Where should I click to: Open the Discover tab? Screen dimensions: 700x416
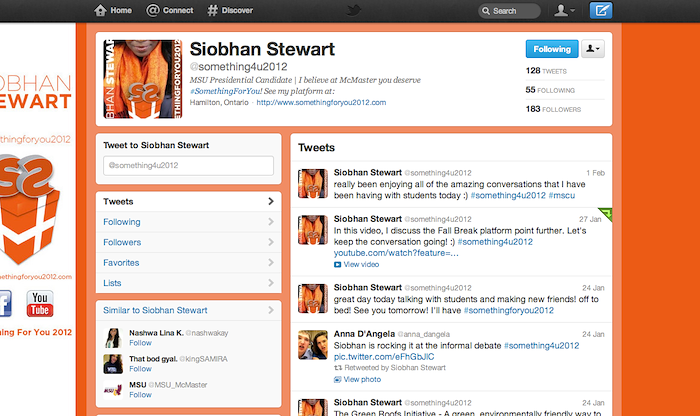pyautogui.click(x=230, y=10)
